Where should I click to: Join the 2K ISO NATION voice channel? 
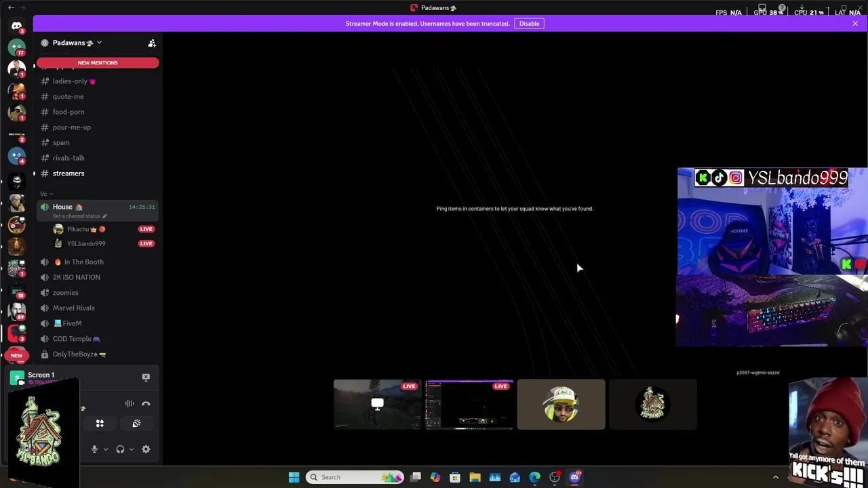[x=98, y=277]
